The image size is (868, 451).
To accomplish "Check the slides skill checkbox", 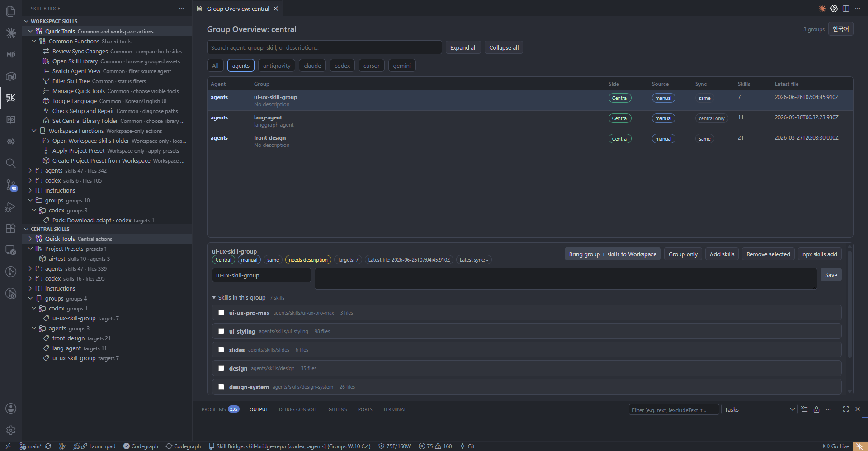I will [x=221, y=349].
